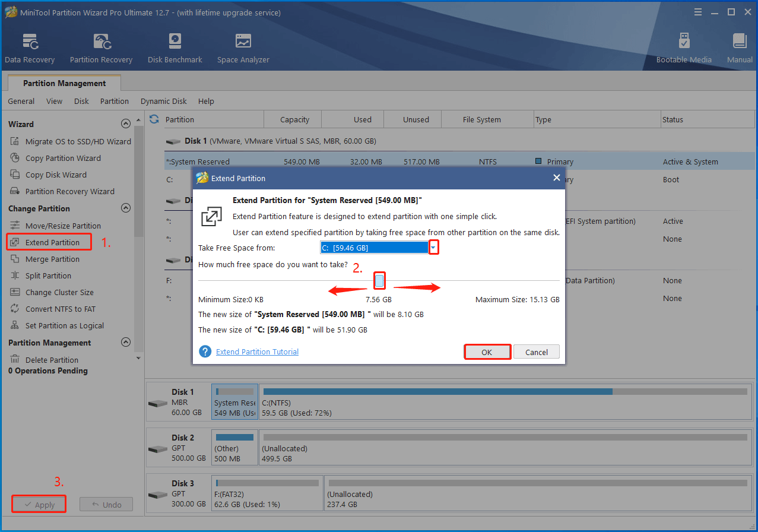The height and width of the screenshot is (532, 758).
Task: Select Disk 3 icon in disk map
Action: click(157, 494)
